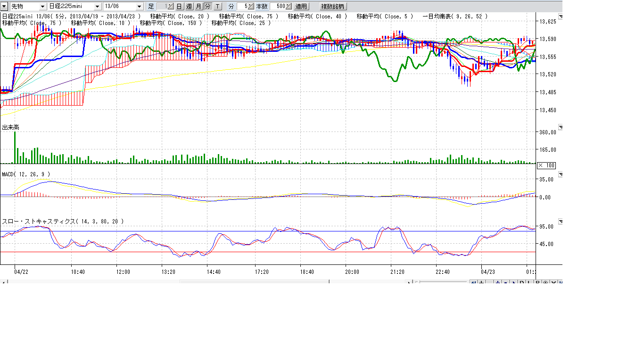644x362 pixels.
Task: Open the MACD panel menu arrow
Action: pyautogui.click(x=561, y=174)
